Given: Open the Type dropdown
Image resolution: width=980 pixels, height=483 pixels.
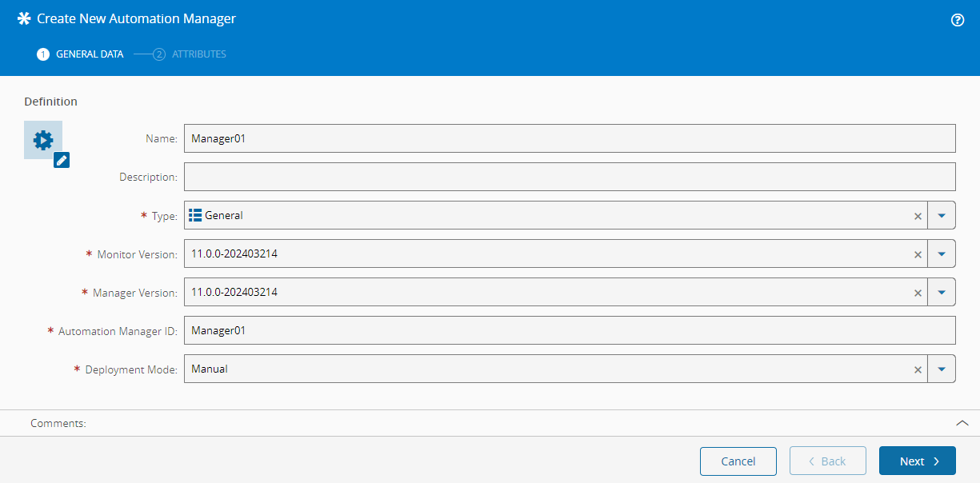Looking at the screenshot, I should 942,216.
